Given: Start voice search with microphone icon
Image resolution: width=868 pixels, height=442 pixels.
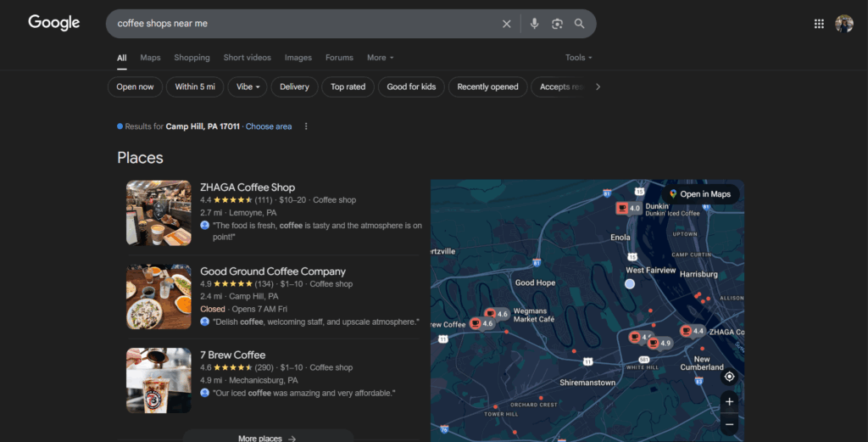Looking at the screenshot, I should click(x=534, y=23).
